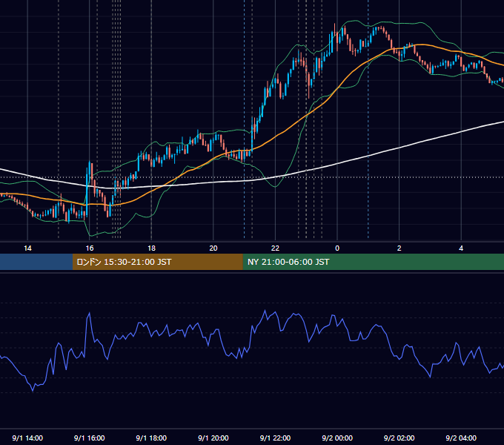The image size is (504, 445).
Task: Click the 18 hour label on price chart
Action: (x=151, y=248)
